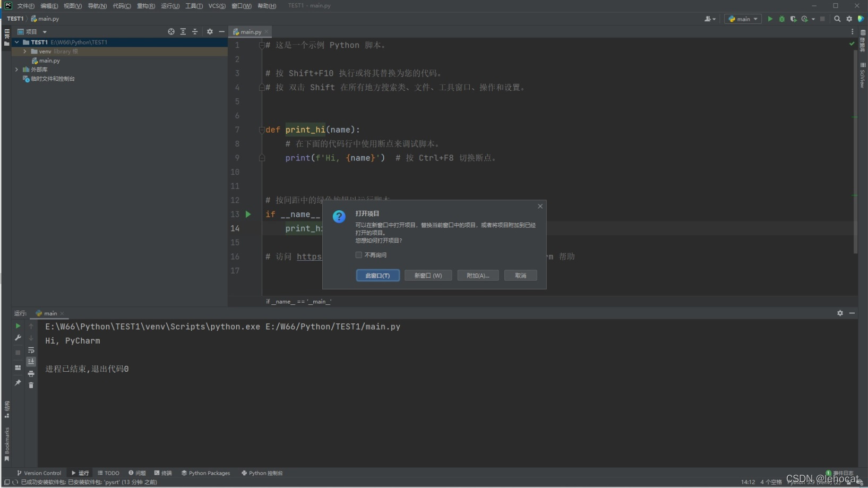868x488 pixels.
Task: Open editor tab options three-dot menu
Action: (852, 32)
